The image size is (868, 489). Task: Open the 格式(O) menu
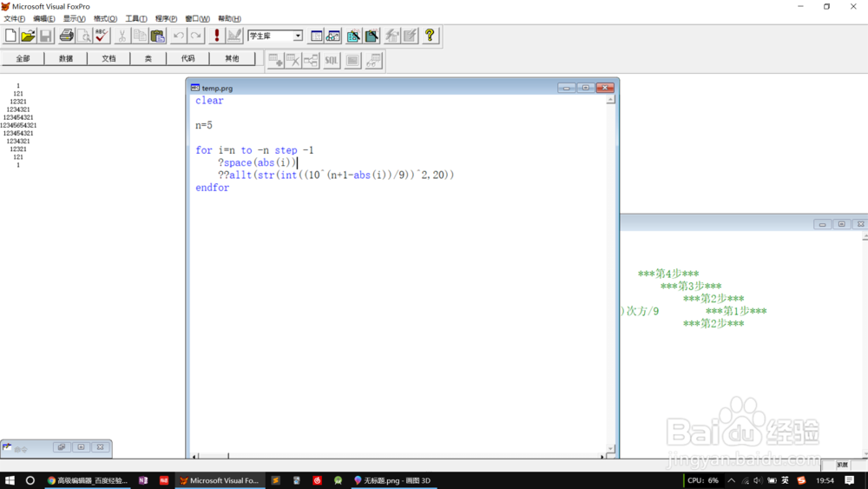click(x=105, y=18)
